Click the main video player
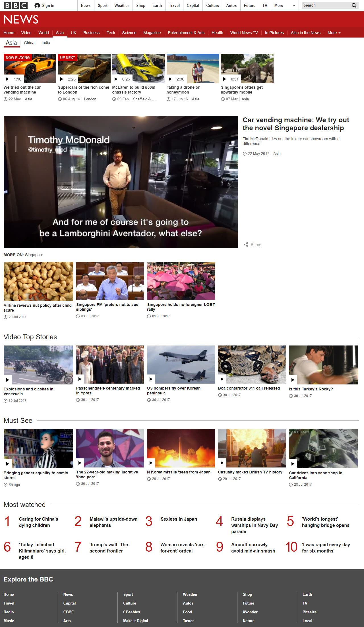This screenshot has width=364, height=627. click(121, 182)
